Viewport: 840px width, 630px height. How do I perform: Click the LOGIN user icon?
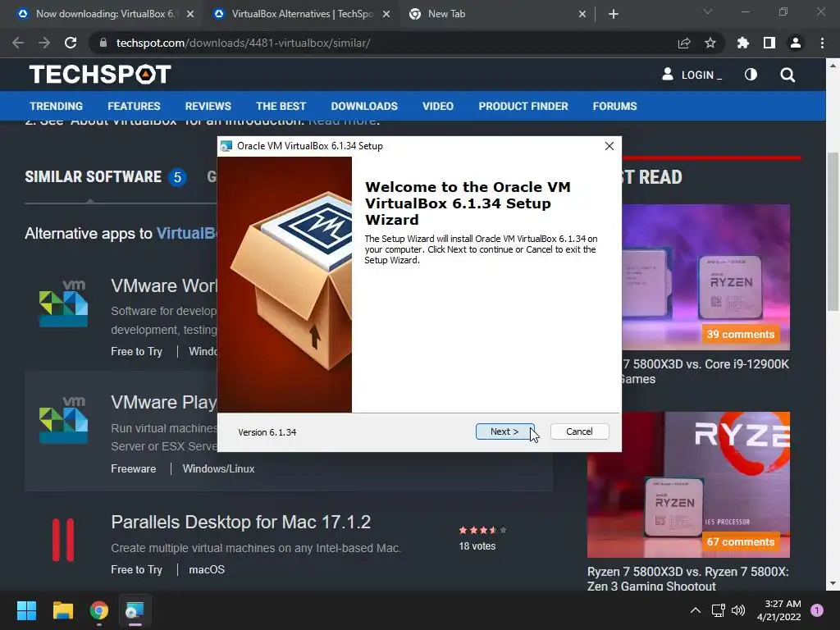pyautogui.click(x=667, y=74)
